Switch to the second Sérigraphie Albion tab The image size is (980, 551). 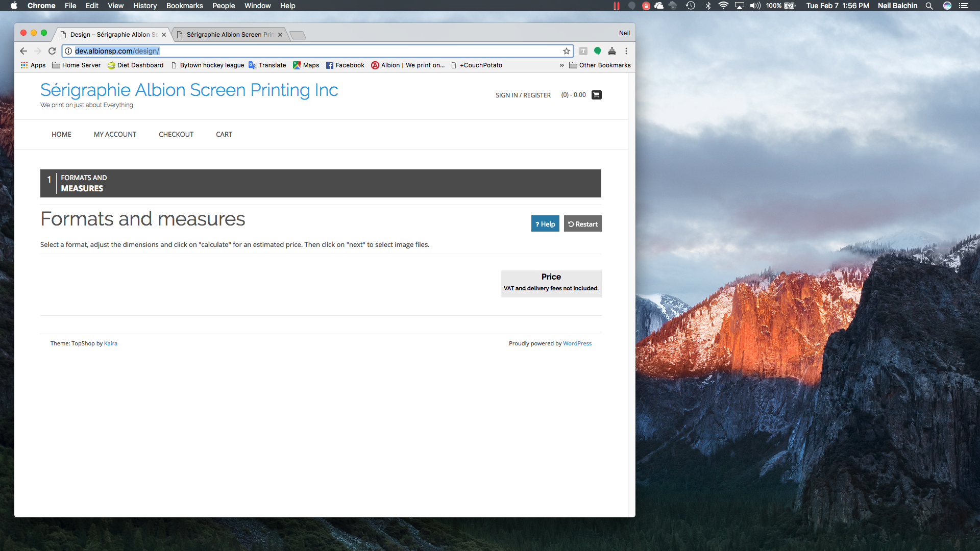[230, 35]
